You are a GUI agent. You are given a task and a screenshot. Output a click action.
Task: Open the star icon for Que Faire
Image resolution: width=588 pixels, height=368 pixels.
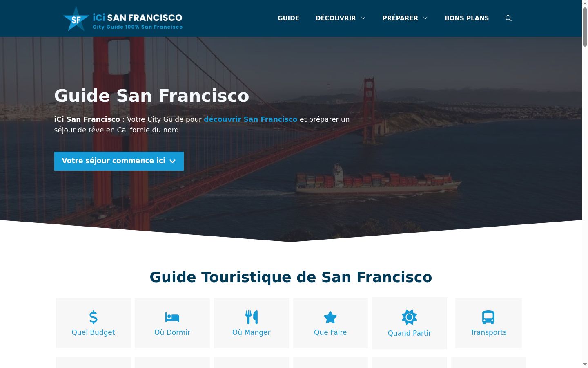[x=330, y=317]
